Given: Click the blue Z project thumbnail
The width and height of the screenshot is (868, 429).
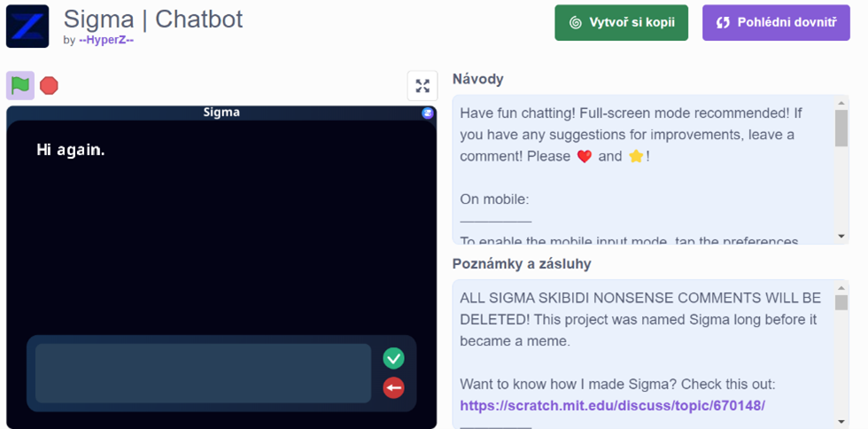Looking at the screenshot, I should [27, 26].
